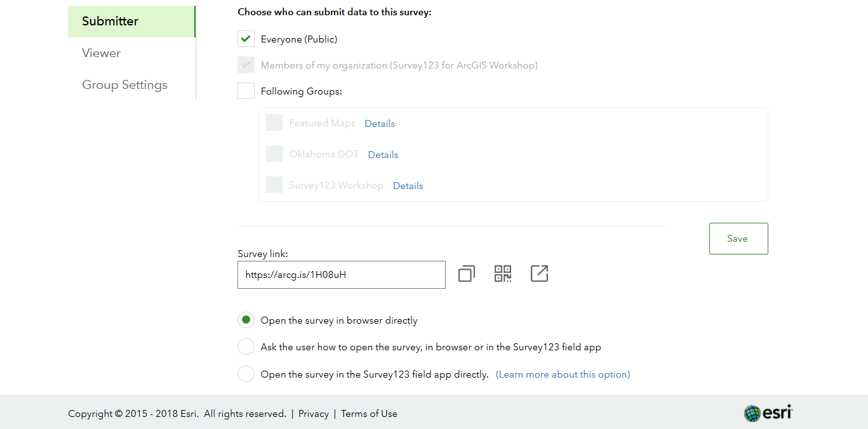Check the Oklahoma DOT group checkbox

(x=274, y=154)
